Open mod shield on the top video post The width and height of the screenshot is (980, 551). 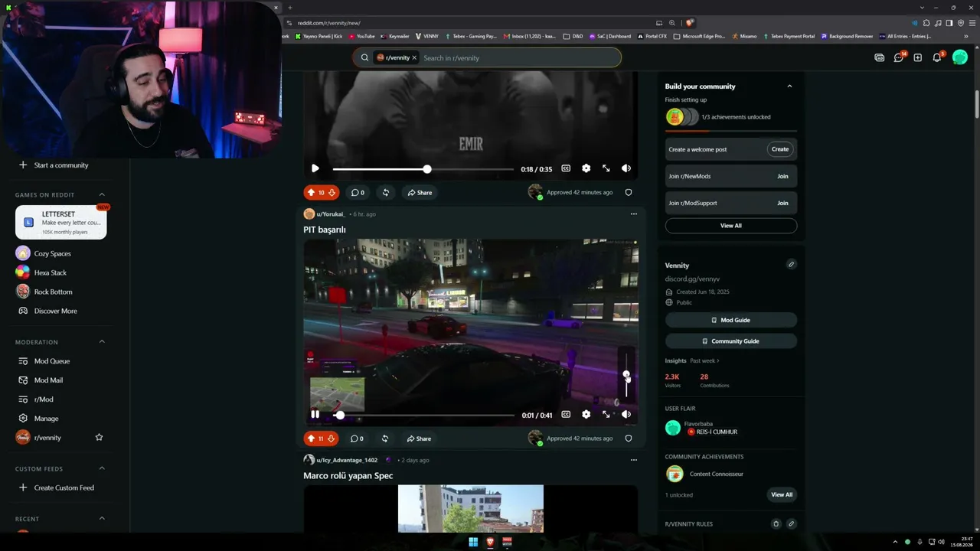pos(629,193)
